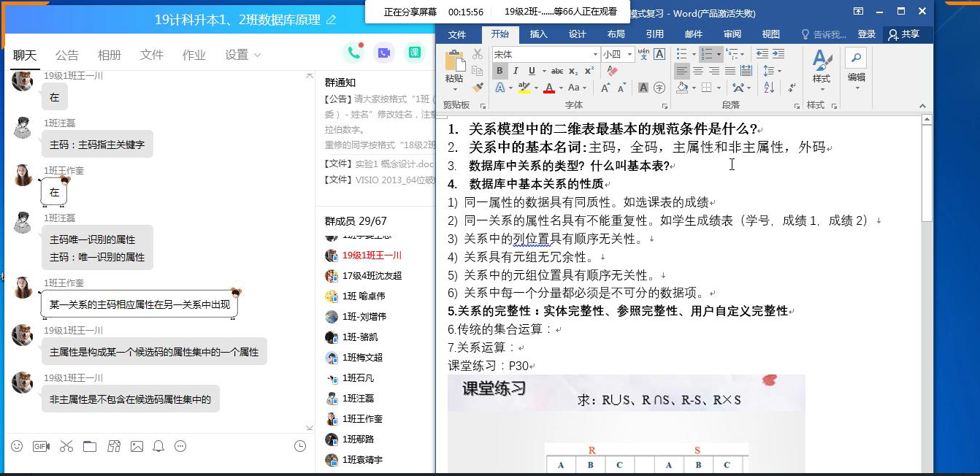Toggle align left paragraph button

pyautogui.click(x=682, y=71)
